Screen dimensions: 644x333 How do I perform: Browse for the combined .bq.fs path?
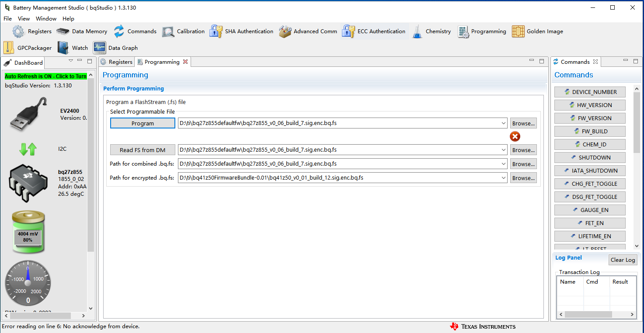(x=523, y=164)
